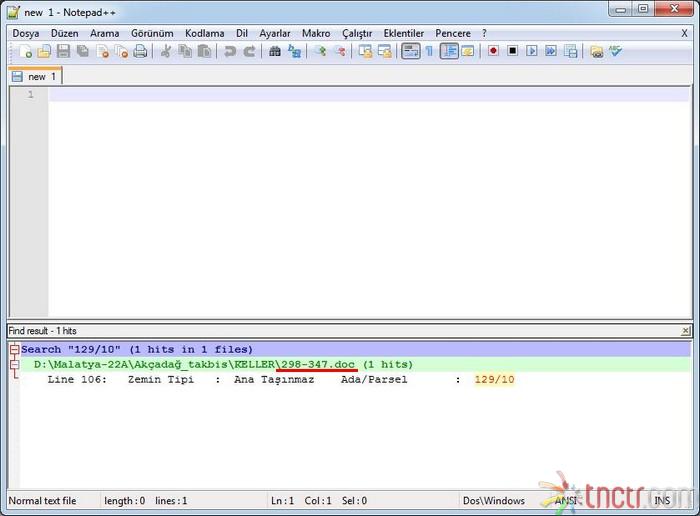The width and height of the screenshot is (700, 516).
Task: Open the Makro menu
Action: (316, 33)
